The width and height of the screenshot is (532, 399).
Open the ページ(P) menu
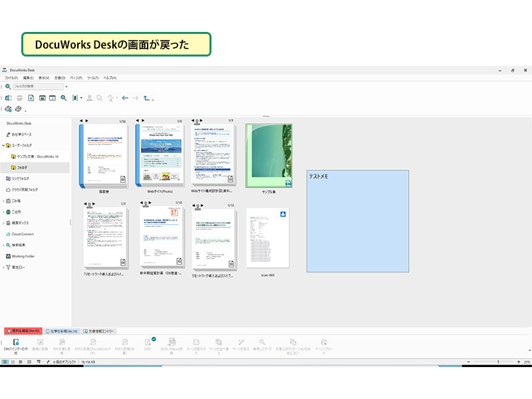click(76, 78)
